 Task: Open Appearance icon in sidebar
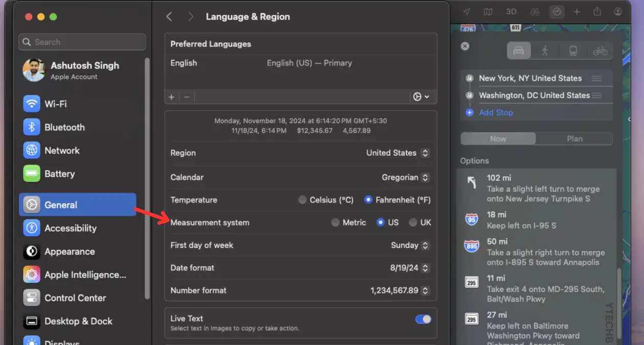tap(32, 251)
